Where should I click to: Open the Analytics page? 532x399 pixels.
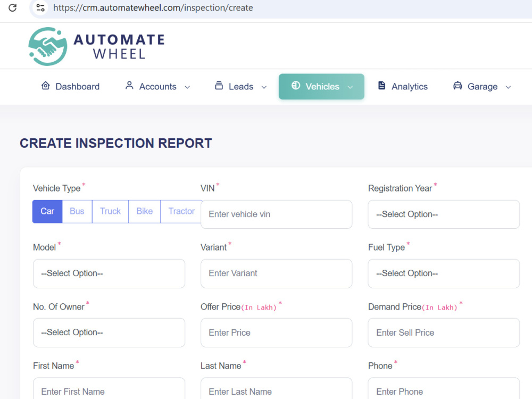pyautogui.click(x=403, y=87)
